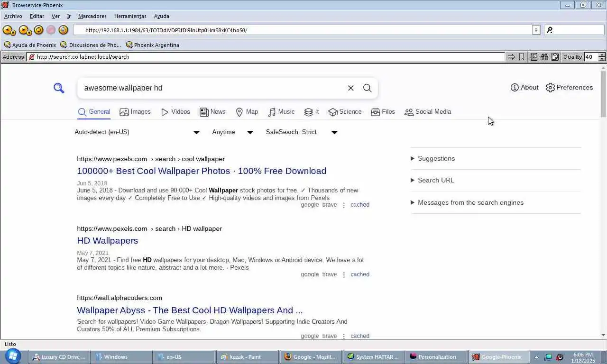Image resolution: width=607 pixels, height=364 pixels.
Task: Expand the Search URL section
Action: (x=432, y=181)
